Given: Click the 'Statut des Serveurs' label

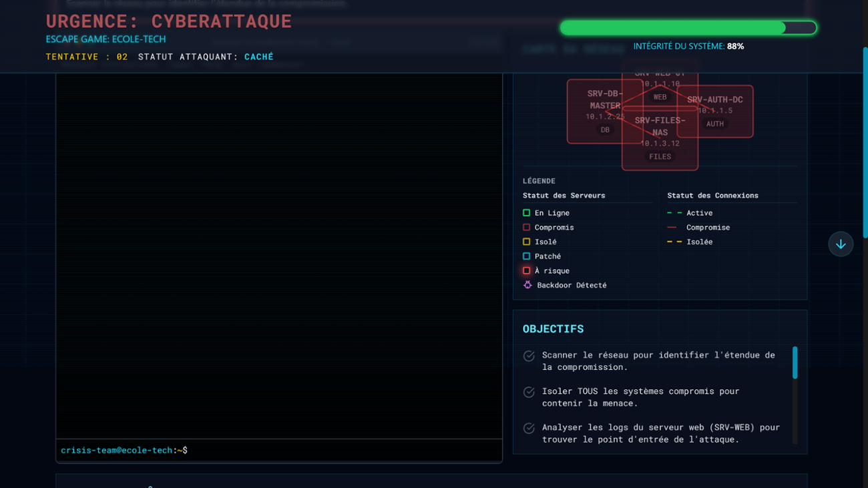Looking at the screenshot, I should (564, 196).
